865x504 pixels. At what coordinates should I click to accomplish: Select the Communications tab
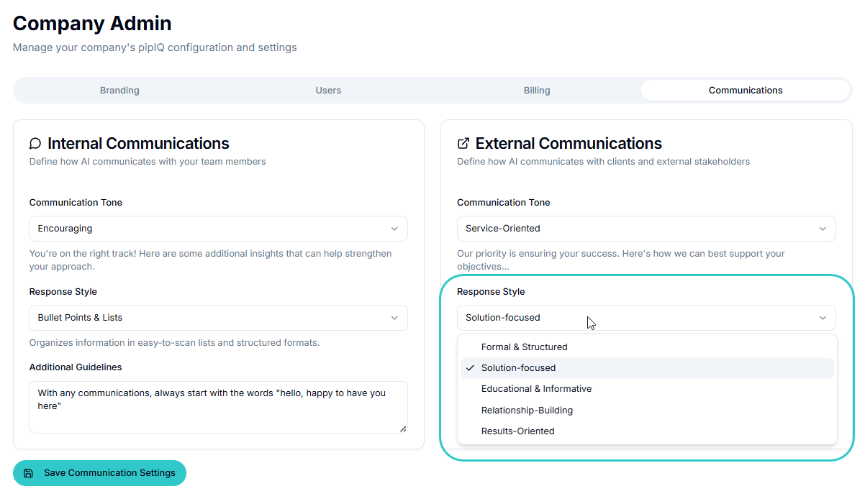click(746, 91)
